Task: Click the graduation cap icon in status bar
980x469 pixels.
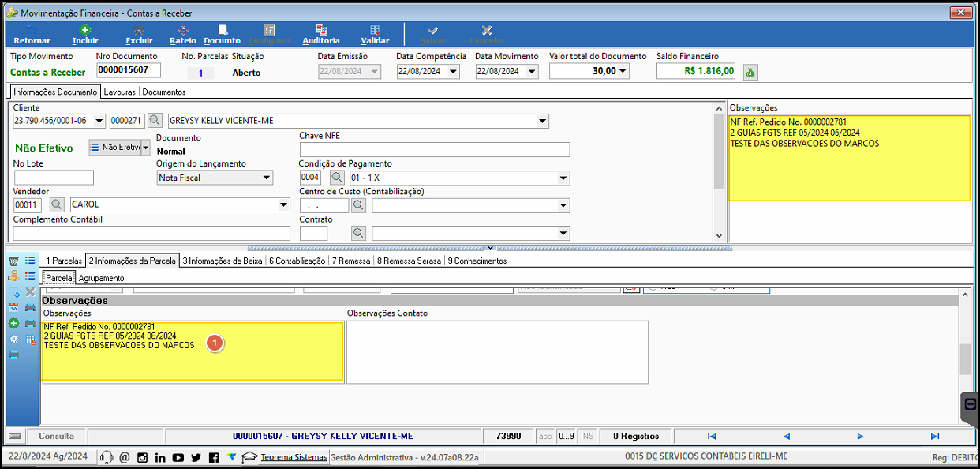Action: 249,457
